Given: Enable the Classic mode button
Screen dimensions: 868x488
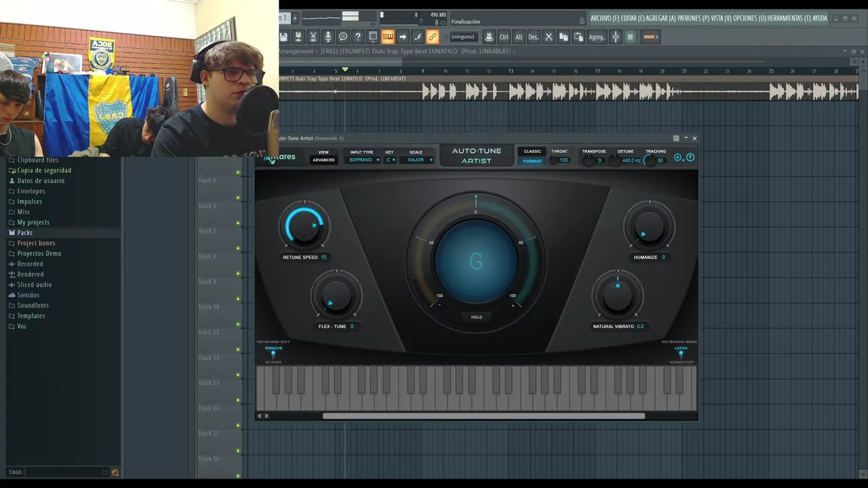Looking at the screenshot, I should point(532,152).
